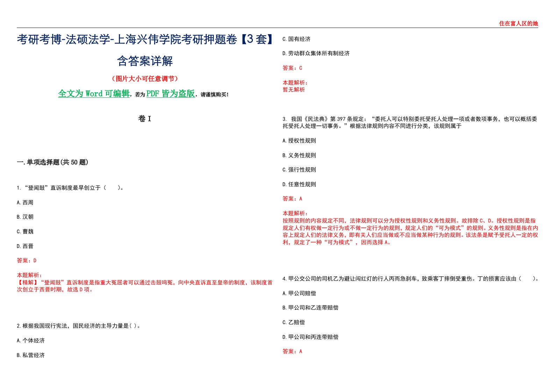
Task: Click the subtitle '含答案详解'
Action: pyautogui.click(x=145, y=61)
